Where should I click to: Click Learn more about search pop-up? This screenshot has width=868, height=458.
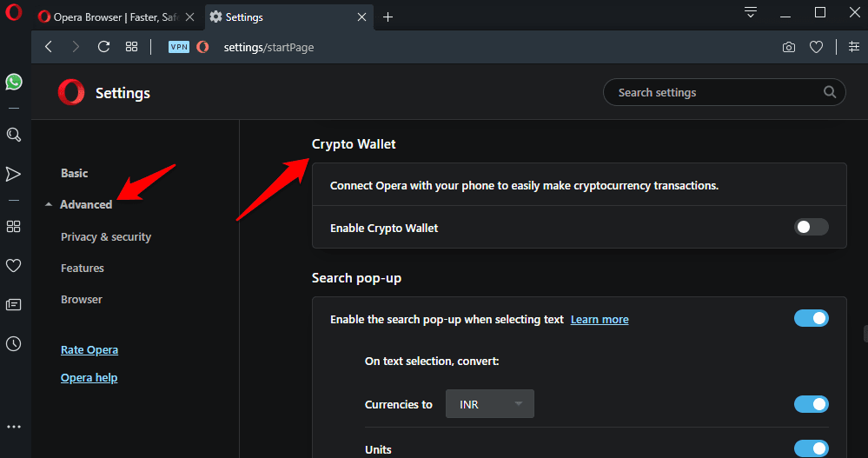(600, 320)
